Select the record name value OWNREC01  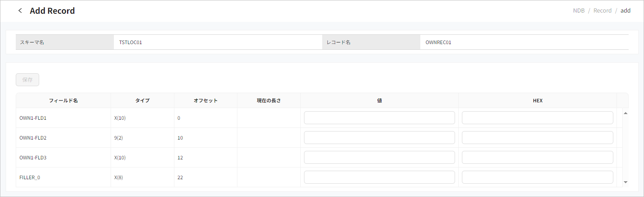[438, 42]
